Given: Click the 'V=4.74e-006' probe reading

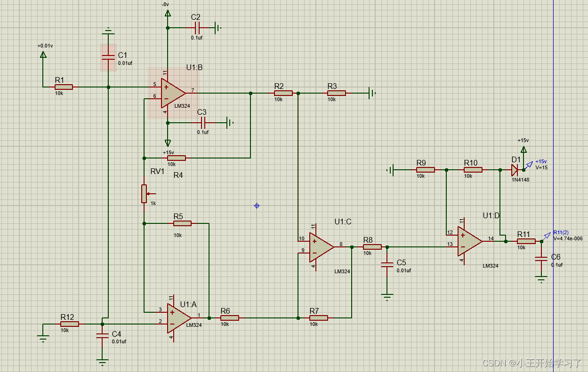Looking at the screenshot, I should (568, 238).
